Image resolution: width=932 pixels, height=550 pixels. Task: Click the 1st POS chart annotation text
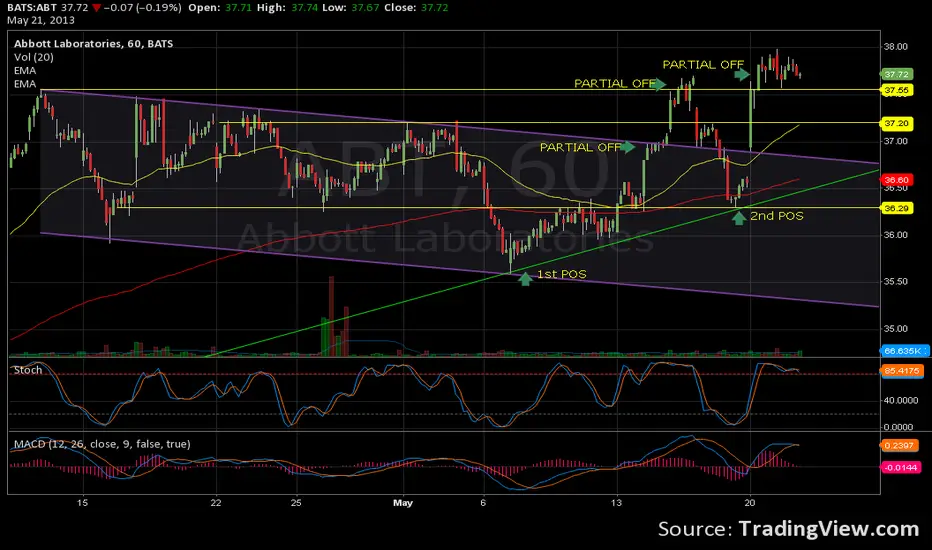(562, 274)
